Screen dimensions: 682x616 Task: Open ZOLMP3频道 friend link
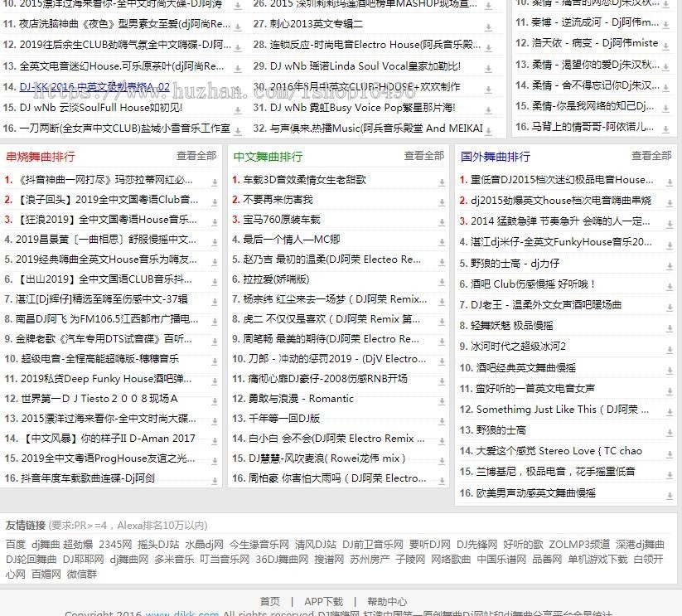tap(579, 544)
